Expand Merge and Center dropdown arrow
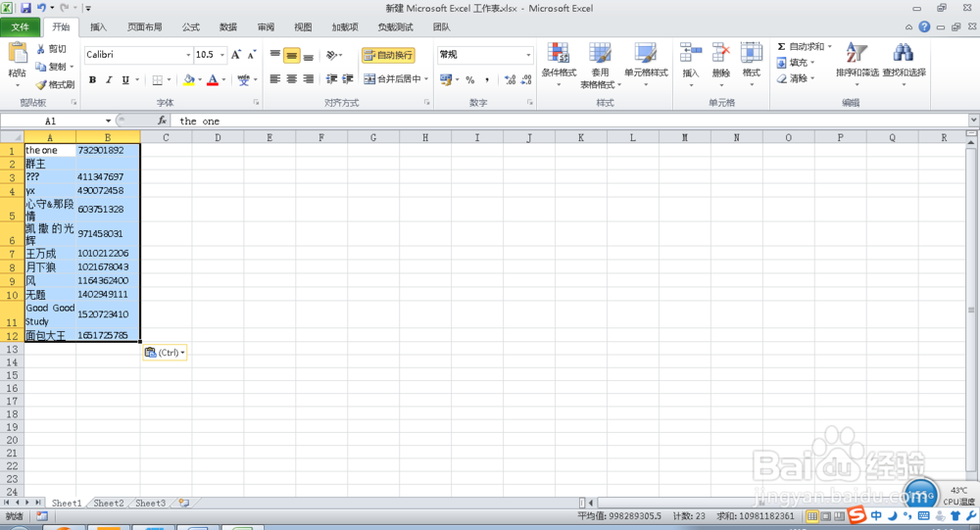The height and width of the screenshot is (530, 980). point(426,78)
